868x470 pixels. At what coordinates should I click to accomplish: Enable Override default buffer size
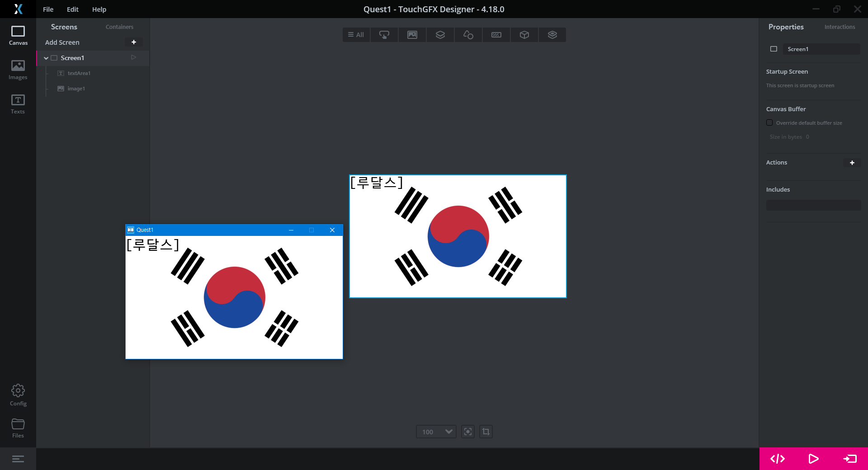pyautogui.click(x=769, y=122)
